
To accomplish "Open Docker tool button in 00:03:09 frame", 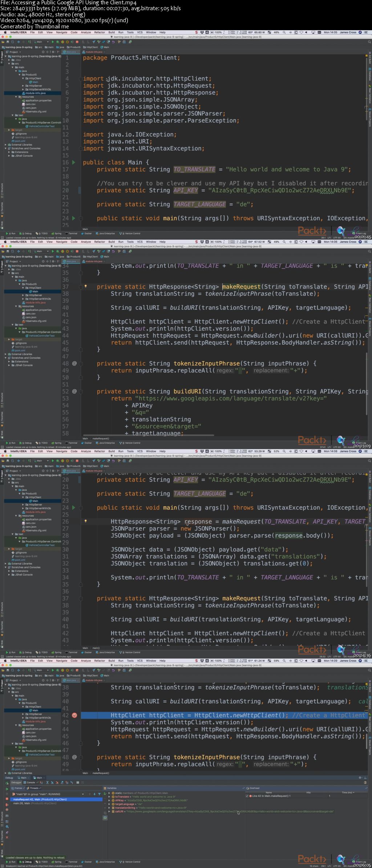I will [86, 443].
